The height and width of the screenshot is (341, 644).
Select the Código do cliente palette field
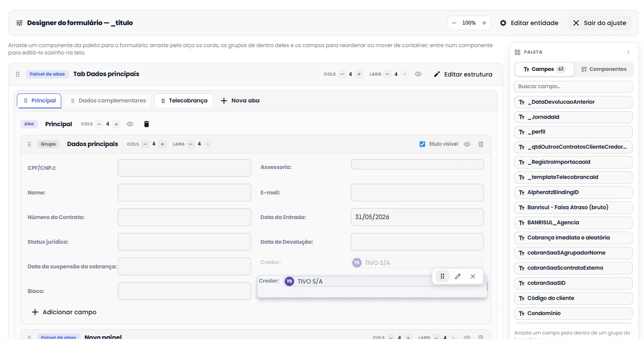573,298
